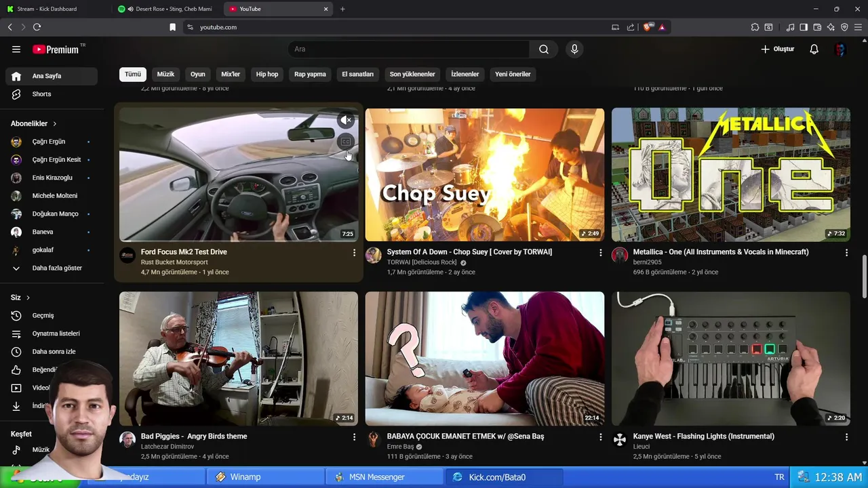Click the Brave Rewards triangle icon

click(x=662, y=27)
